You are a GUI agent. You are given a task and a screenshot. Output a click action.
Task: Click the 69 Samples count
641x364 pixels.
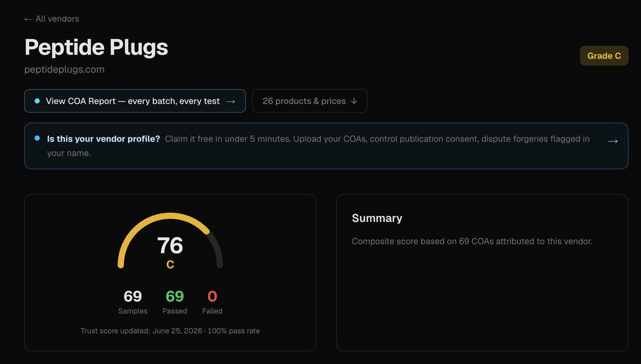pyautogui.click(x=132, y=302)
